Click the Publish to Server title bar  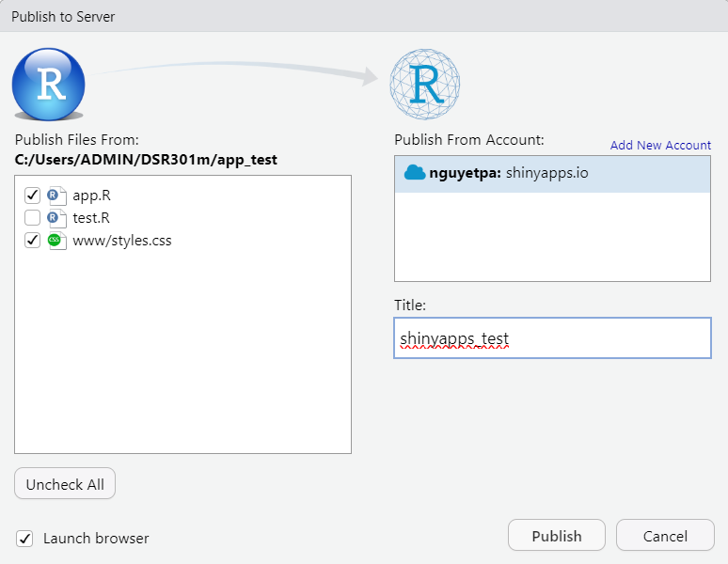pyautogui.click(x=364, y=16)
